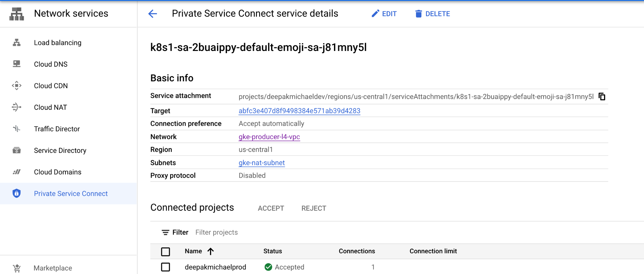Click the DELETE button
This screenshot has height=274, width=644.
coord(432,14)
